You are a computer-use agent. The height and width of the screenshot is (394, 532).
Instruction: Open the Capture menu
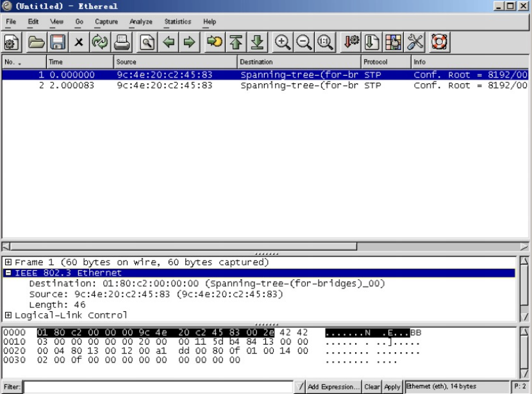coord(106,22)
